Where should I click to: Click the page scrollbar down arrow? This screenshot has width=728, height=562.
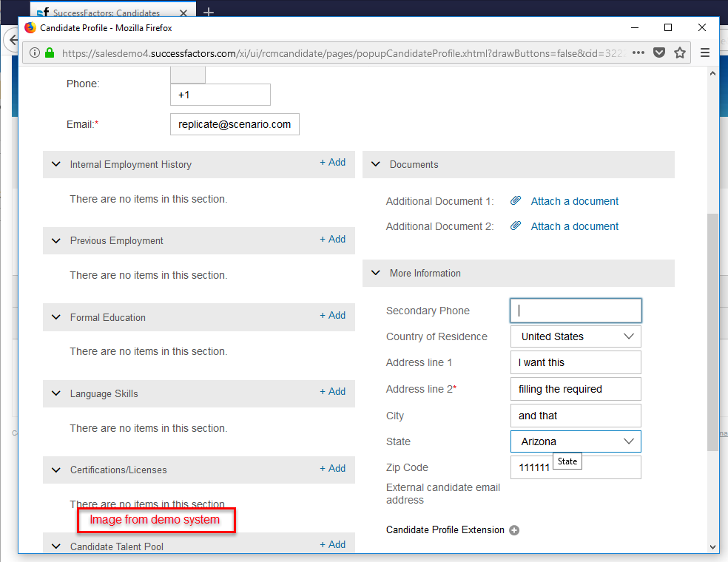[712, 547]
